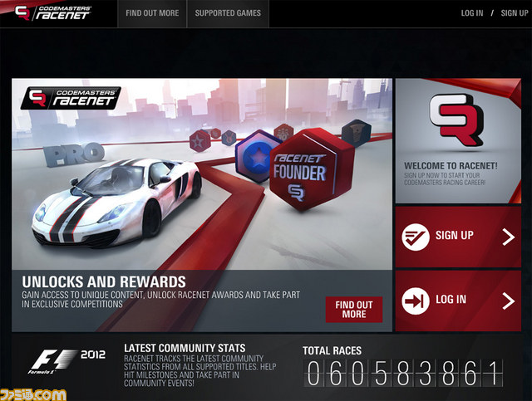Viewport: 532px width, 401px height.
Task: Click the chevron arrow on Sign Up panel
Action: coord(508,237)
